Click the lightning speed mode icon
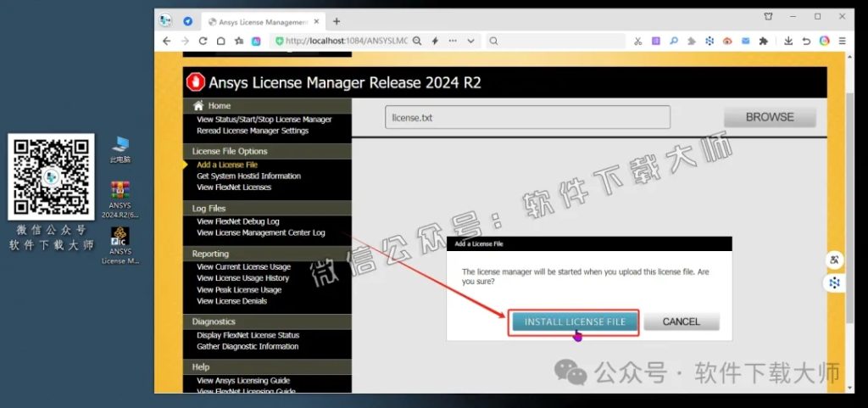This screenshot has width=868, height=408. click(x=435, y=41)
